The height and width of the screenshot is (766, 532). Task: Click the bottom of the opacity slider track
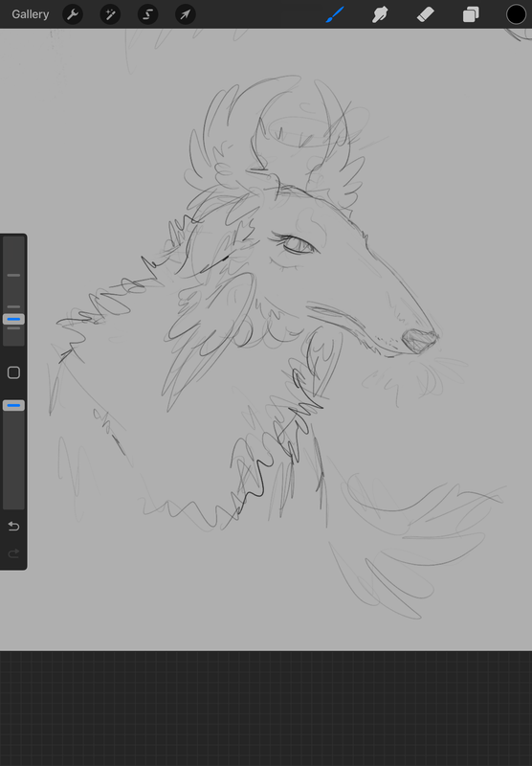[x=13, y=506]
